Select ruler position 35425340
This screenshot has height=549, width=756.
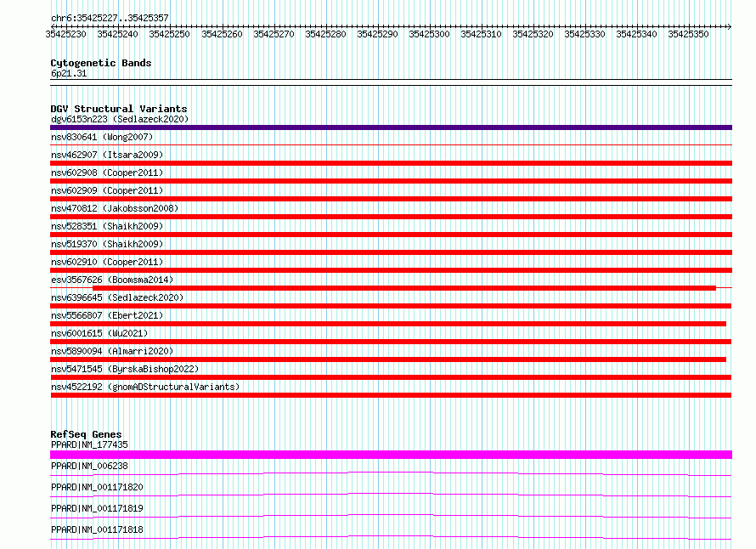click(636, 34)
